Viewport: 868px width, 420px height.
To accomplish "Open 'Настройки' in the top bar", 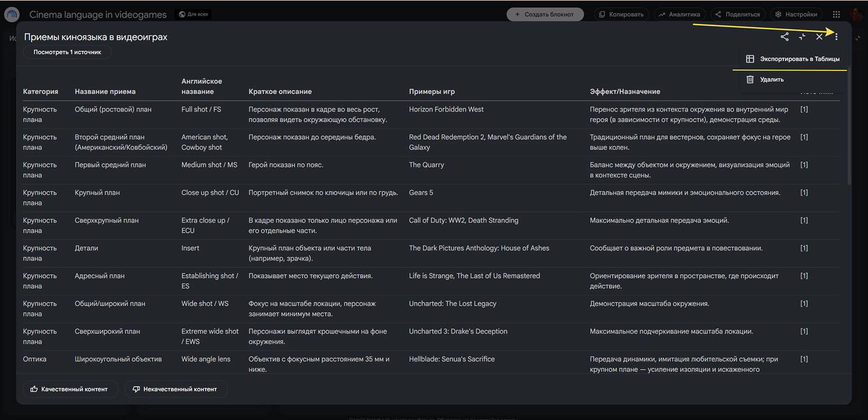I will [x=796, y=15].
